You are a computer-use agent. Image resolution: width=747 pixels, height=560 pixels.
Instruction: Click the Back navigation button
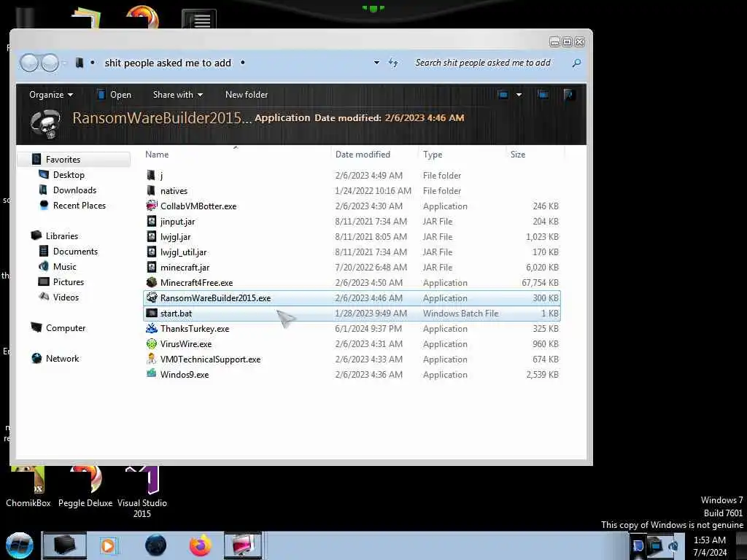coord(29,63)
